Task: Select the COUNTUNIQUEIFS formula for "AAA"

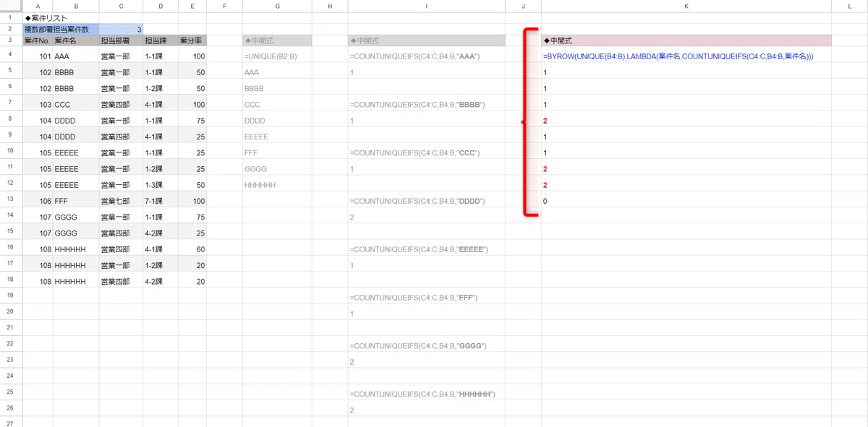Action: (x=426, y=56)
